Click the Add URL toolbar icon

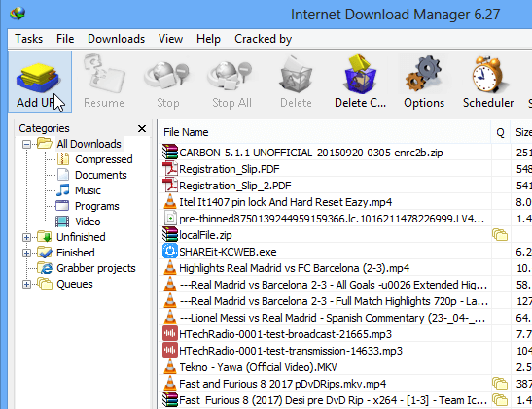pyautogui.click(x=38, y=78)
